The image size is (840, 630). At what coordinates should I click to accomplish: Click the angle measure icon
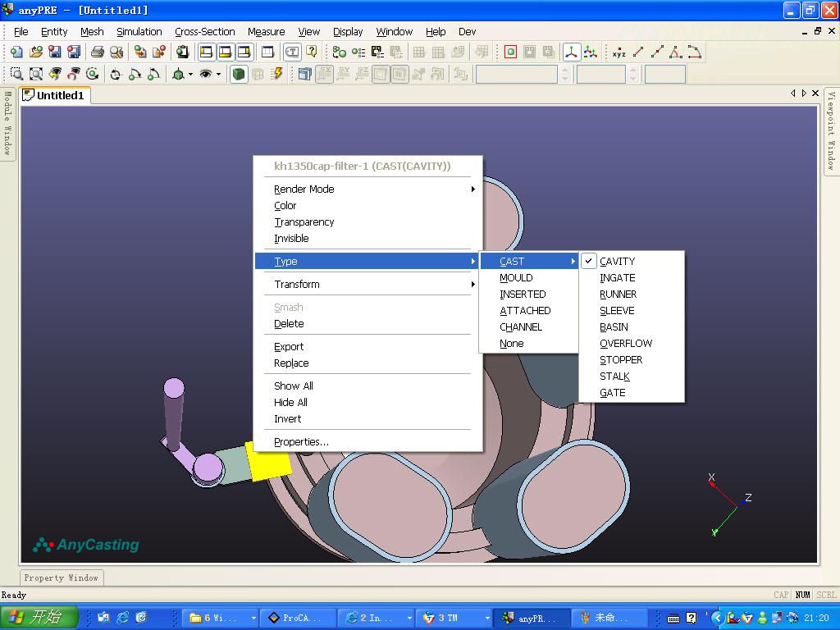(676, 52)
